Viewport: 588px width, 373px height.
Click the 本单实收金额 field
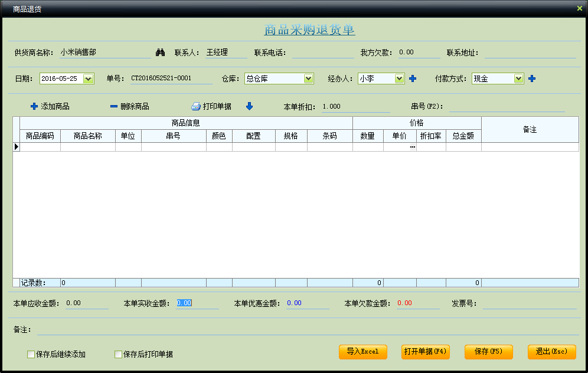click(197, 303)
